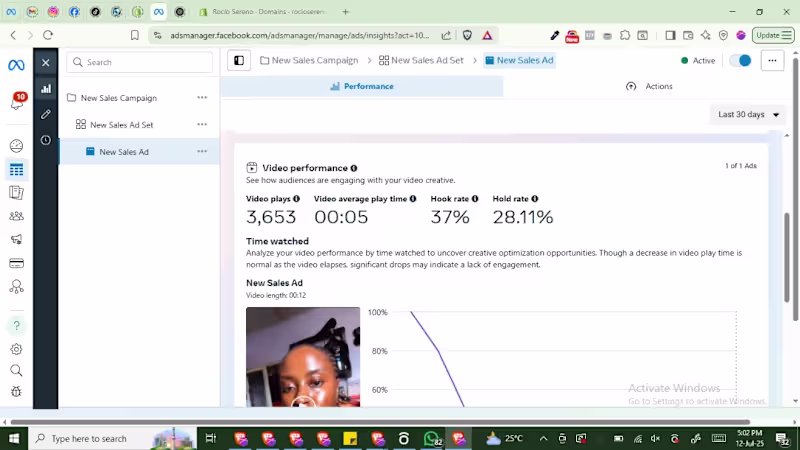800x450 pixels.
Task: Open a new browser tab
Action: (345, 12)
